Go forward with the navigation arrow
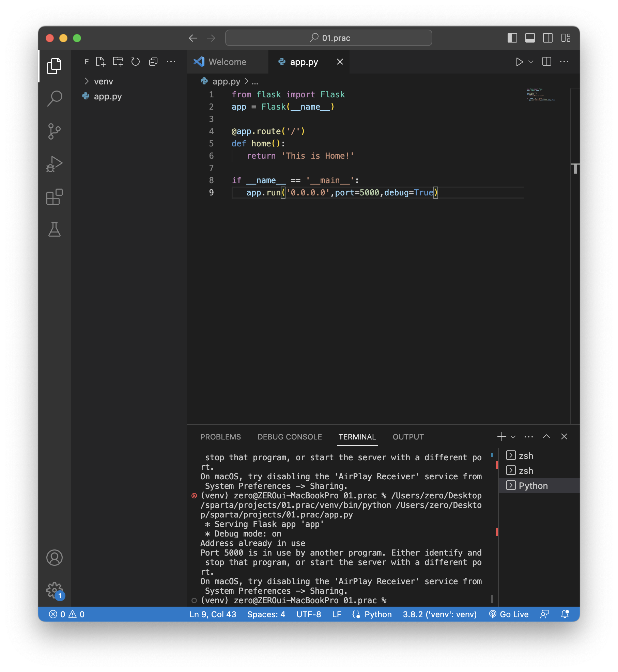Image resolution: width=618 pixels, height=672 pixels. pyautogui.click(x=211, y=38)
